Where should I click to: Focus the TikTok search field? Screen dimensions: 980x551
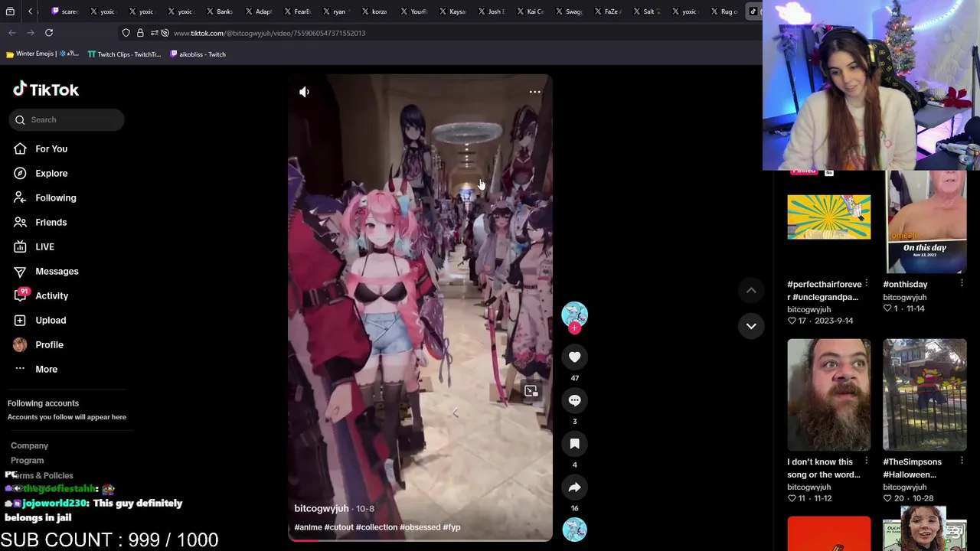point(67,119)
